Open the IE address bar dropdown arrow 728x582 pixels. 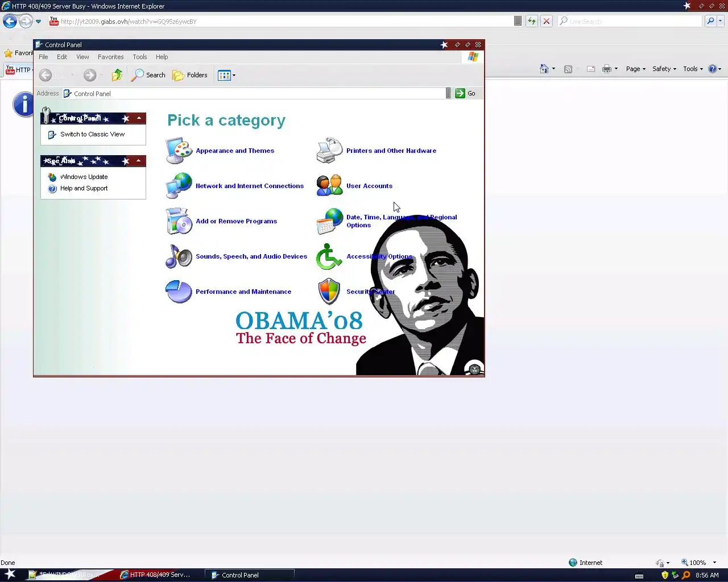point(518,21)
